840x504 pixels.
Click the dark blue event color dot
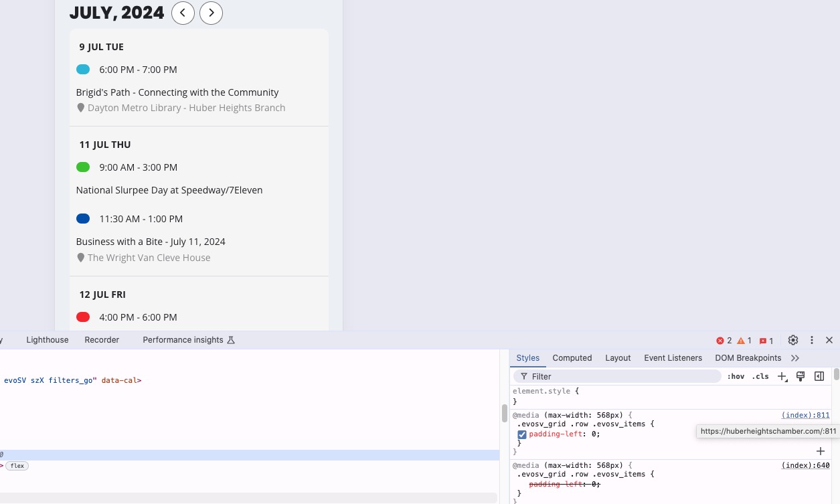click(83, 219)
